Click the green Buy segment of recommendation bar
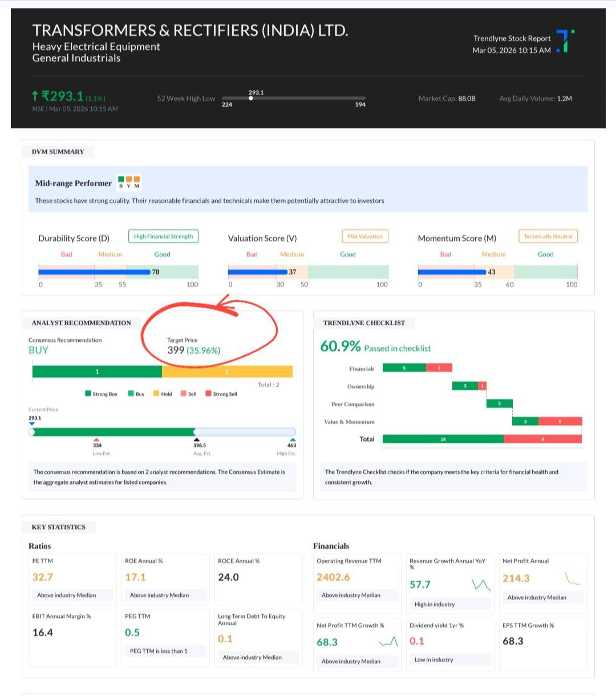The width and height of the screenshot is (616, 696). [97, 371]
